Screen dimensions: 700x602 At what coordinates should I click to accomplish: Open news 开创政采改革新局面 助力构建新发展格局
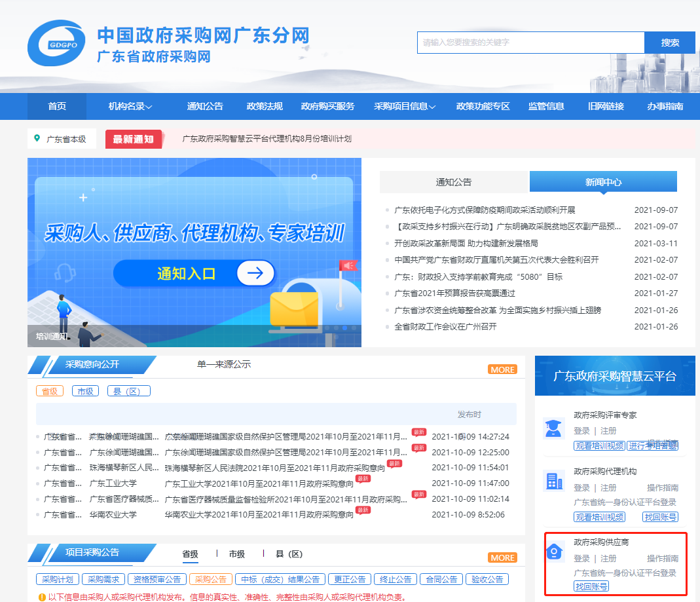[x=466, y=244]
